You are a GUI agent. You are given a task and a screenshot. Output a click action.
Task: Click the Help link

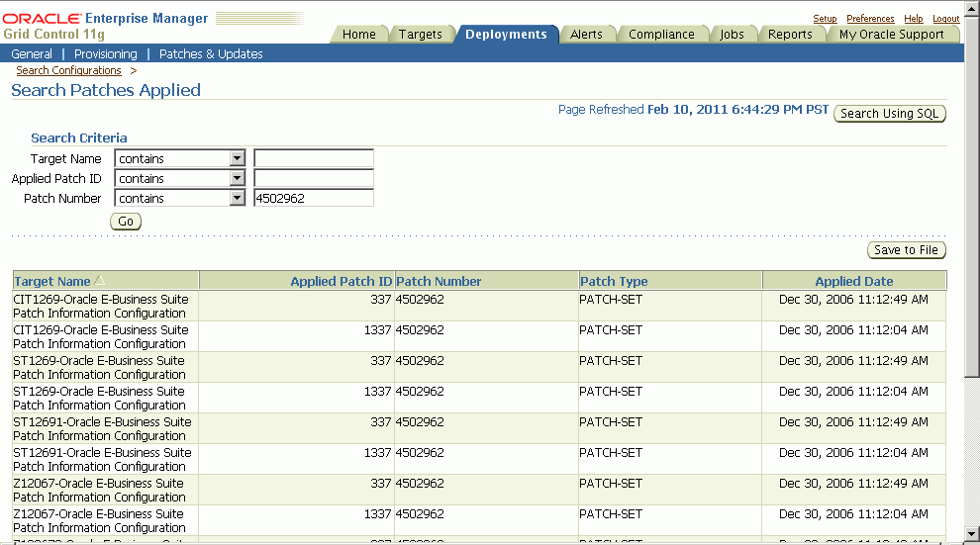(913, 19)
